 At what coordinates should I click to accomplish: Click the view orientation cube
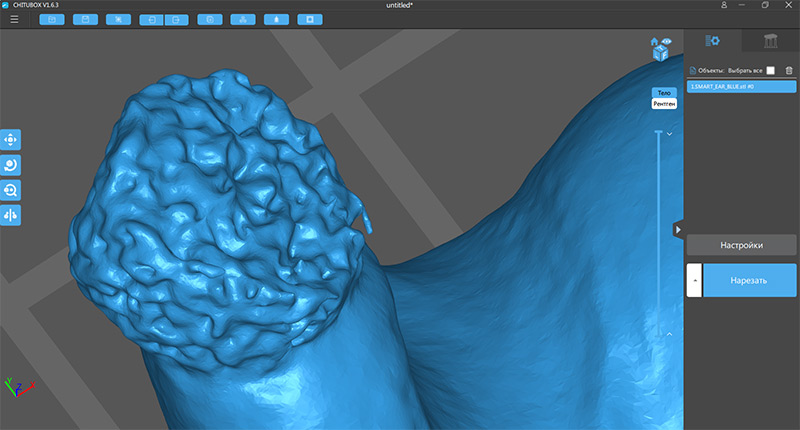pos(660,55)
